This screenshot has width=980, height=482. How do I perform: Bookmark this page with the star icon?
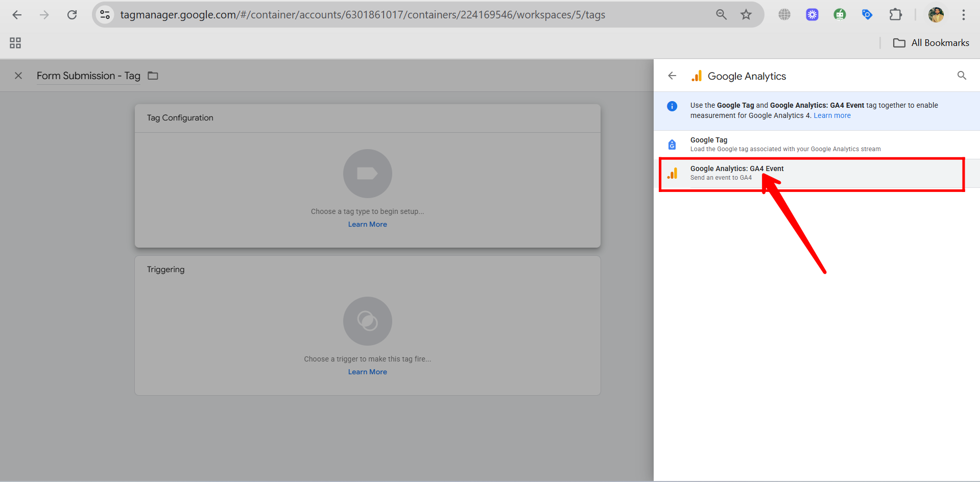(x=746, y=15)
